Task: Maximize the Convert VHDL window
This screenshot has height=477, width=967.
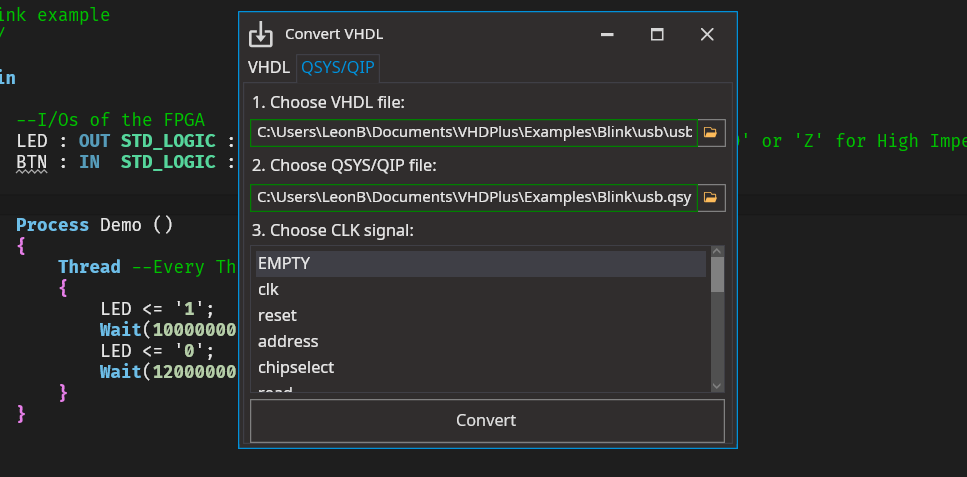Action: 657,34
